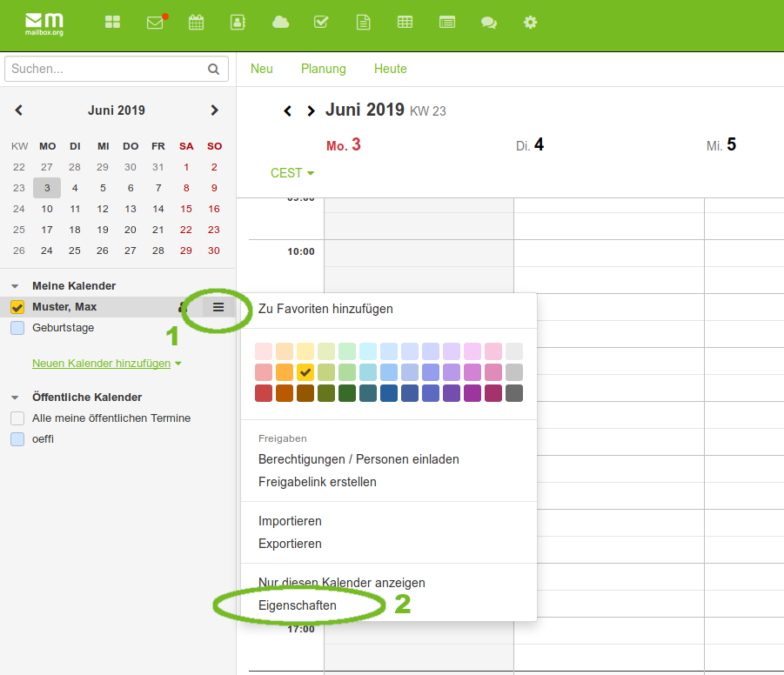
Task: Pick the dark green swatch in bottom row
Action: pyautogui.click(x=347, y=393)
